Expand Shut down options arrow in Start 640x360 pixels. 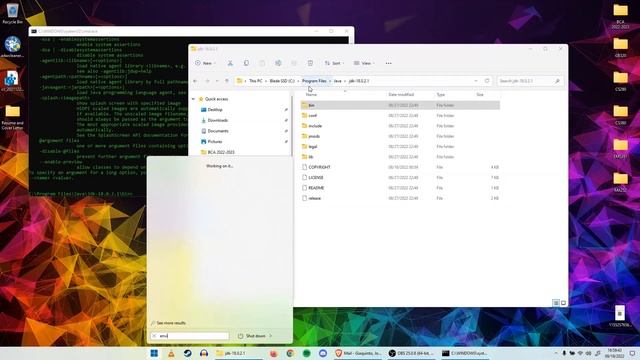(271, 336)
